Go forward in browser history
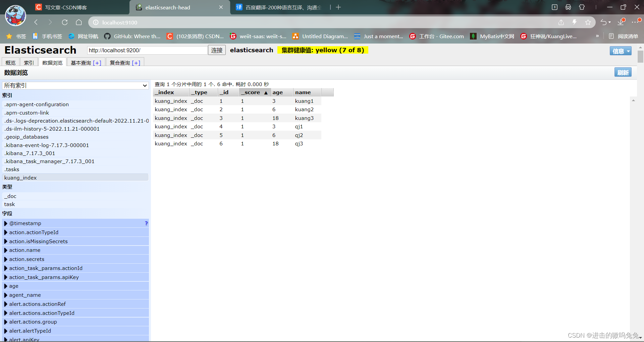644x342 pixels. pyautogui.click(x=50, y=22)
